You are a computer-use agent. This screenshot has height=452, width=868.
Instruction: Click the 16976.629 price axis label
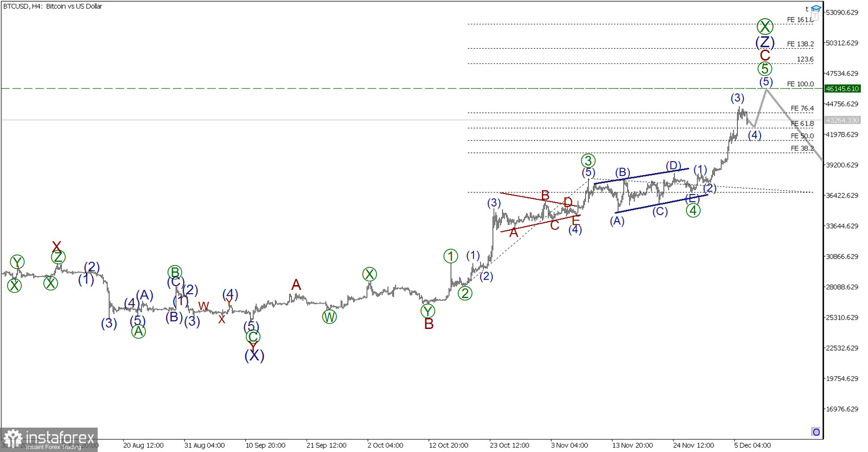pyautogui.click(x=842, y=409)
